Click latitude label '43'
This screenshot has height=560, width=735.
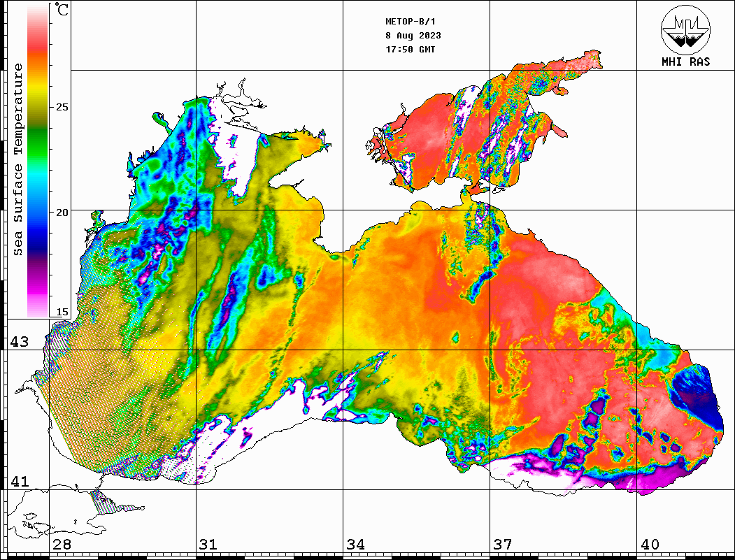pyautogui.click(x=20, y=342)
